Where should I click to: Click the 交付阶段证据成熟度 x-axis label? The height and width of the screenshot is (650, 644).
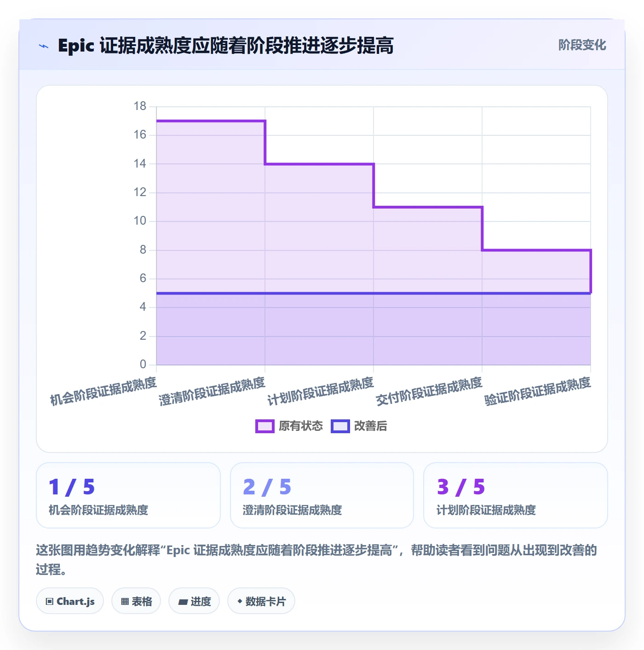click(x=429, y=391)
